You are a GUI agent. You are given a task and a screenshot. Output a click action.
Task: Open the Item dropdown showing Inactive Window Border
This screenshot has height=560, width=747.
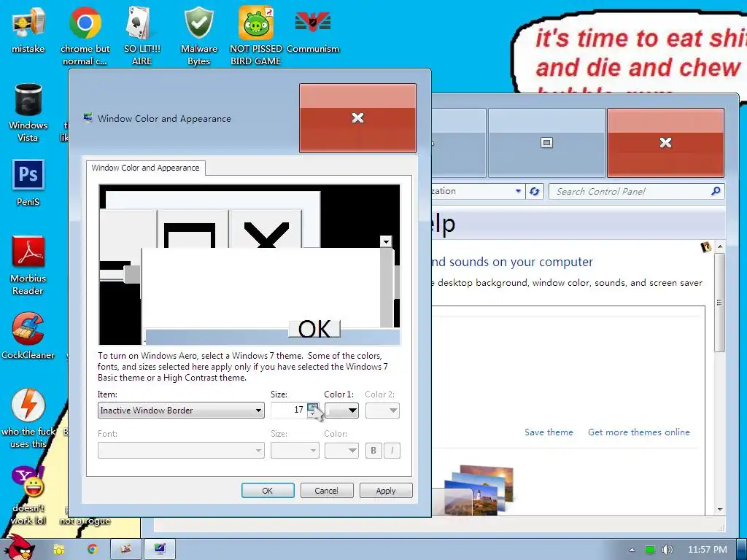(181, 411)
